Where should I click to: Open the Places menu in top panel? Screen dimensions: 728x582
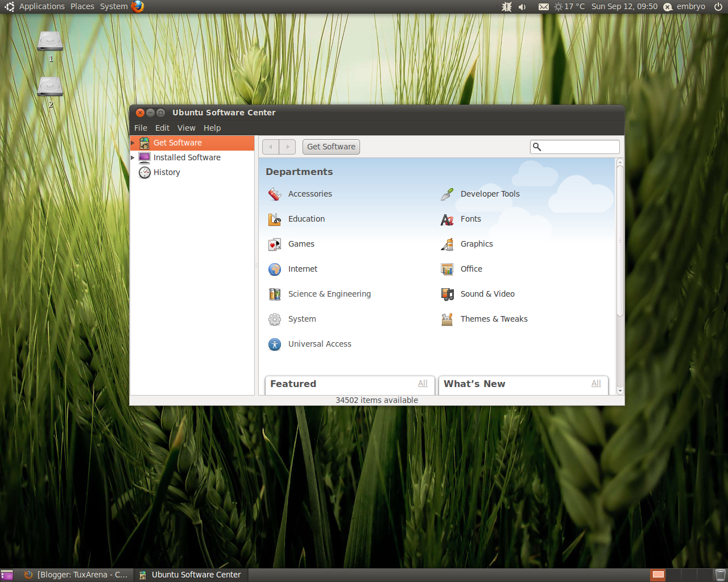pos(82,6)
